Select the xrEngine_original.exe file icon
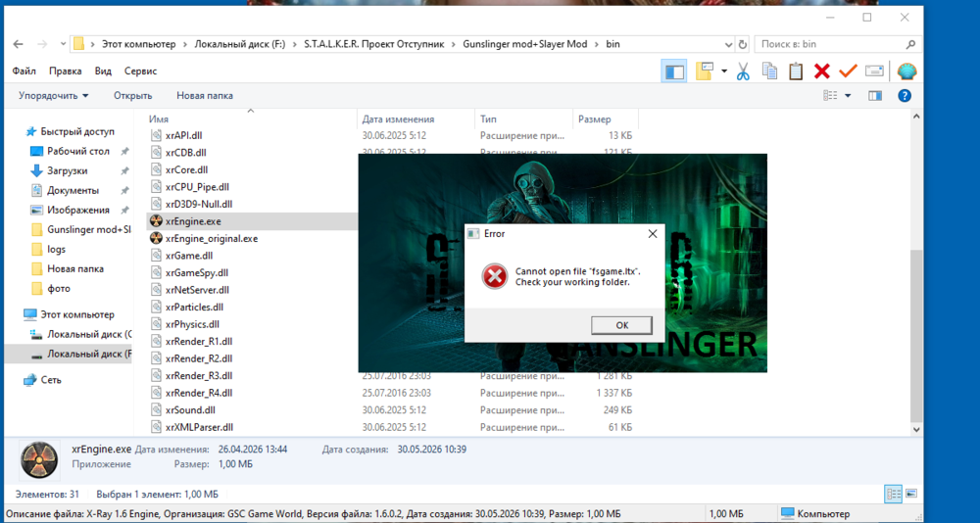Image resolution: width=980 pixels, height=523 pixels. coord(157,238)
